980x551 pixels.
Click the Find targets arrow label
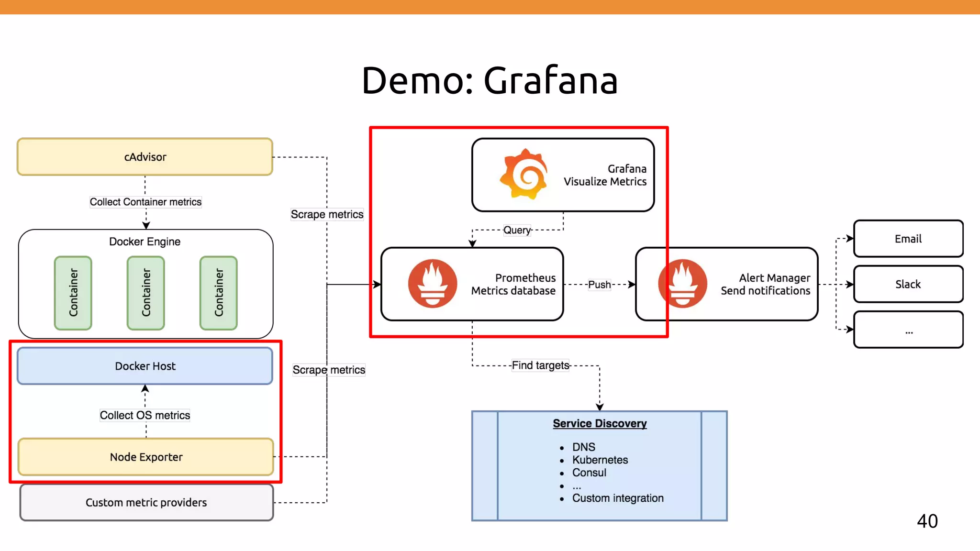click(x=540, y=365)
